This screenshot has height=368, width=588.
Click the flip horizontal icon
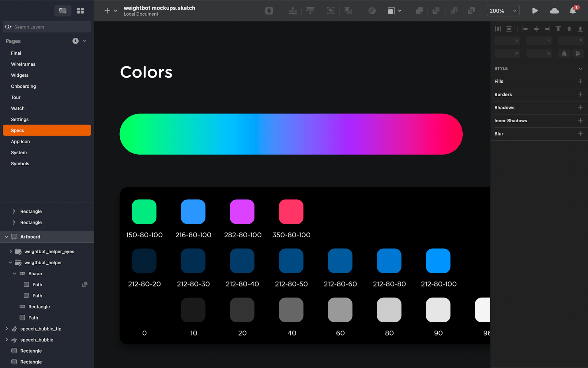564,53
